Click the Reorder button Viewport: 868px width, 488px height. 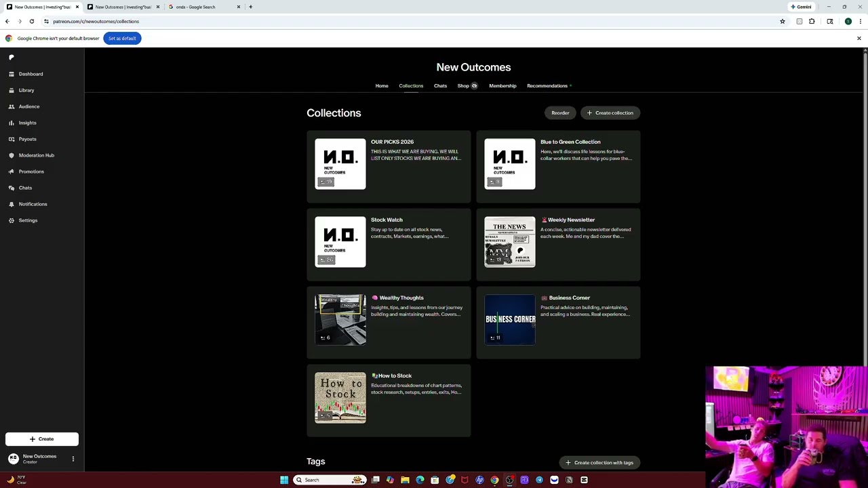pos(560,113)
